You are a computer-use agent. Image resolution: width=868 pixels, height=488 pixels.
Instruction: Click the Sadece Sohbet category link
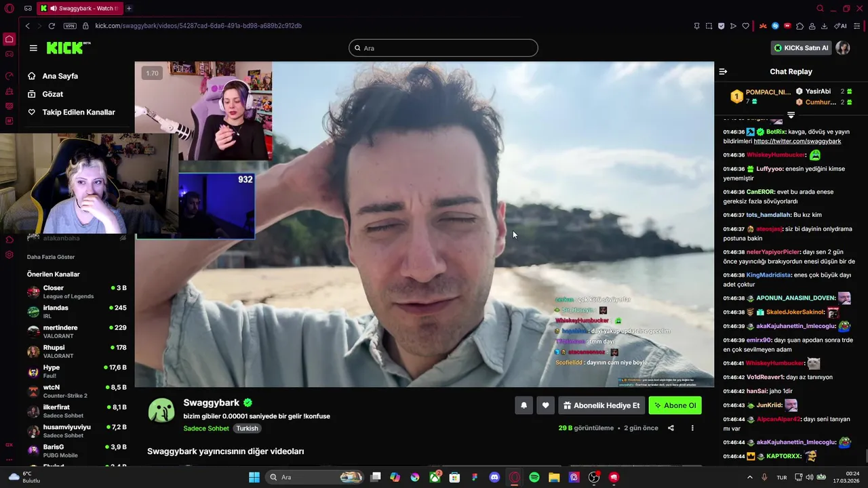coord(206,428)
